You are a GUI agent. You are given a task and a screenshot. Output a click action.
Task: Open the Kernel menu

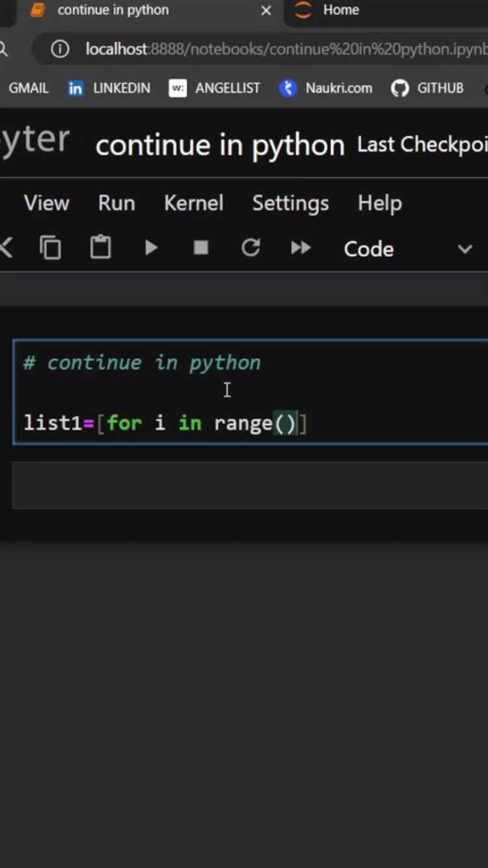click(x=194, y=203)
